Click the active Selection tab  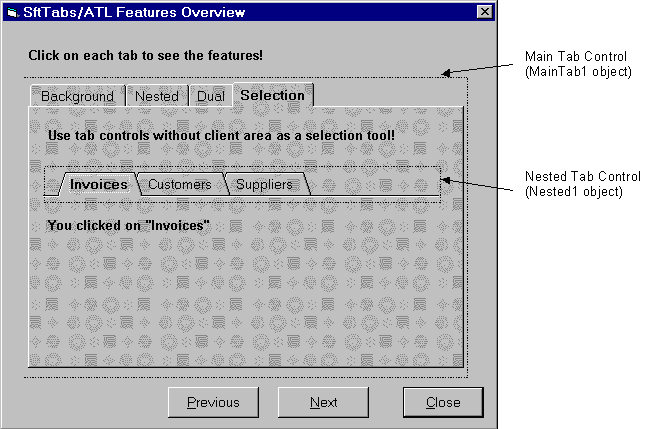[x=272, y=96]
